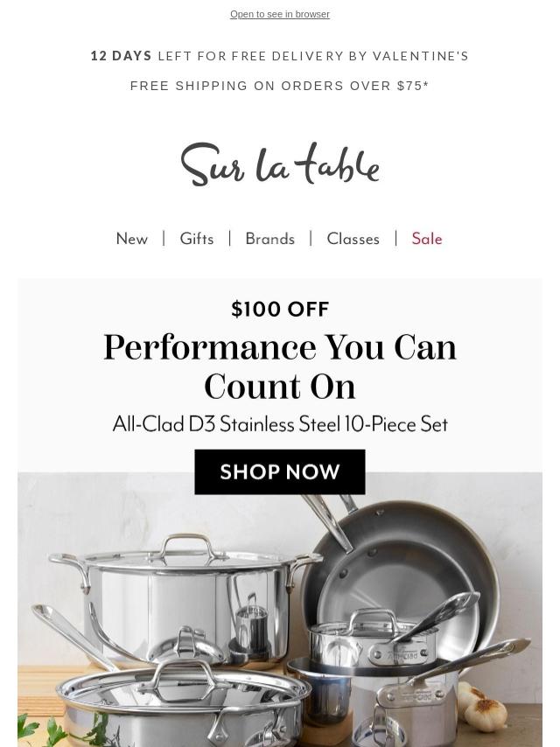The width and height of the screenshot is (560, 747).
Task: Open the New navigation item
Action: (132, 239)
